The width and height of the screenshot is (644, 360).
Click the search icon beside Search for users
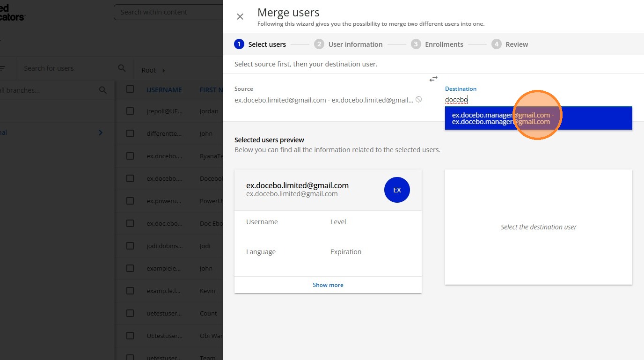122,68
